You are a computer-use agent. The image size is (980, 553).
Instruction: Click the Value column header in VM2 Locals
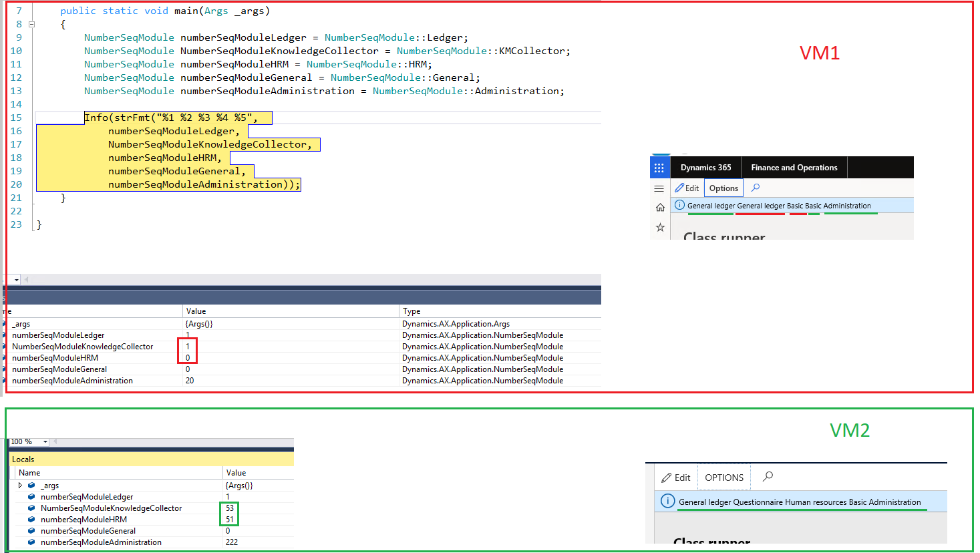tap(258, 473)
